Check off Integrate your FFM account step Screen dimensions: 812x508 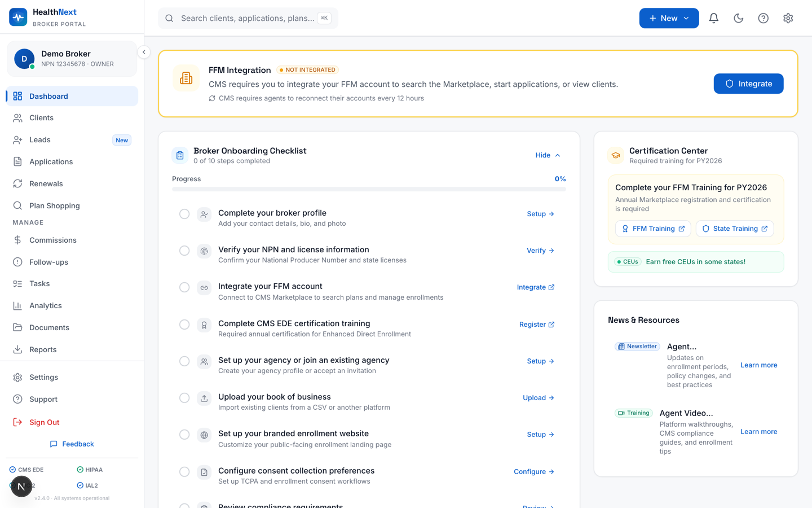(x=184, y=287)
